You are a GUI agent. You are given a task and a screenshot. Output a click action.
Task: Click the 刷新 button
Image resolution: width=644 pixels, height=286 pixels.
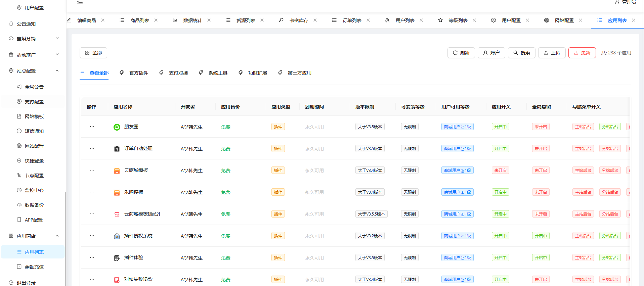tap(461, 53)
